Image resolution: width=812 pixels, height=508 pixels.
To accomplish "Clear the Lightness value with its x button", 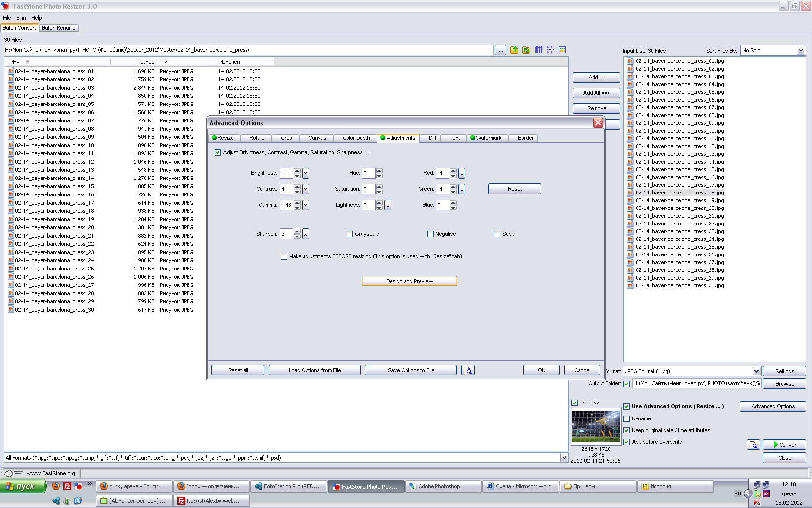I will [388, 205].
